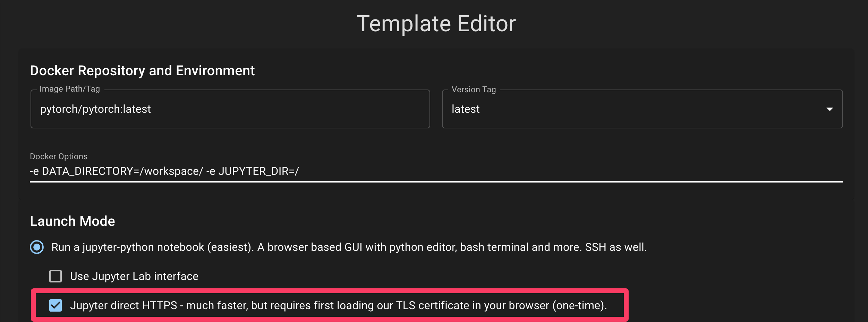This screenshot has height=322, width=868.
Task: Click the Launch Mode section heading
Action: [x=72, y=221]
